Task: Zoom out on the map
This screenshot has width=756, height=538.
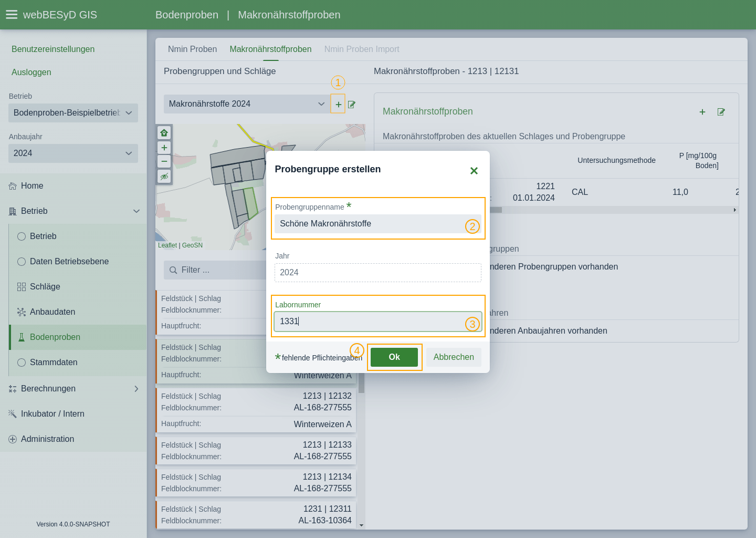Action: click(164, 161)
